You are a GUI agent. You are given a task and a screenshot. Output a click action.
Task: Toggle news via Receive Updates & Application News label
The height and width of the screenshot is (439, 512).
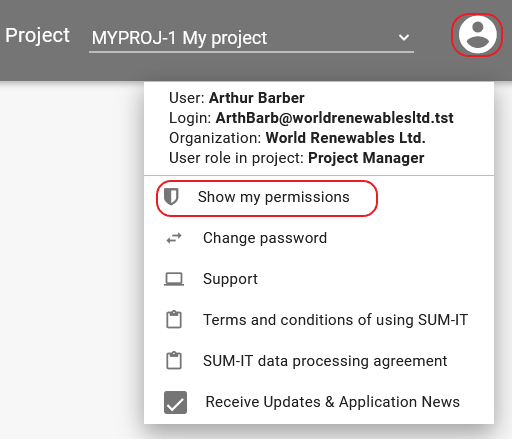[333, 402]
